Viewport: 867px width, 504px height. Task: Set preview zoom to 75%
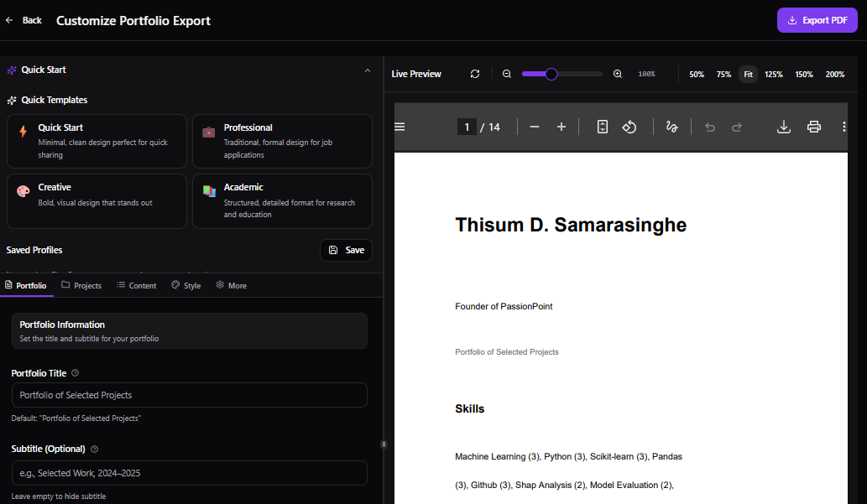(723, 74)
